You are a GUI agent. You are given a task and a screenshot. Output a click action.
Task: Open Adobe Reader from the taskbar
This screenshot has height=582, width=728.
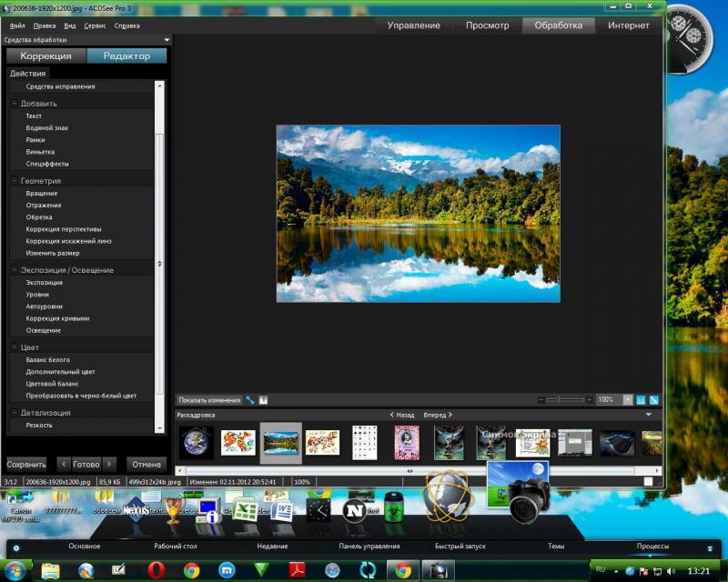click(x=298, y=570)
